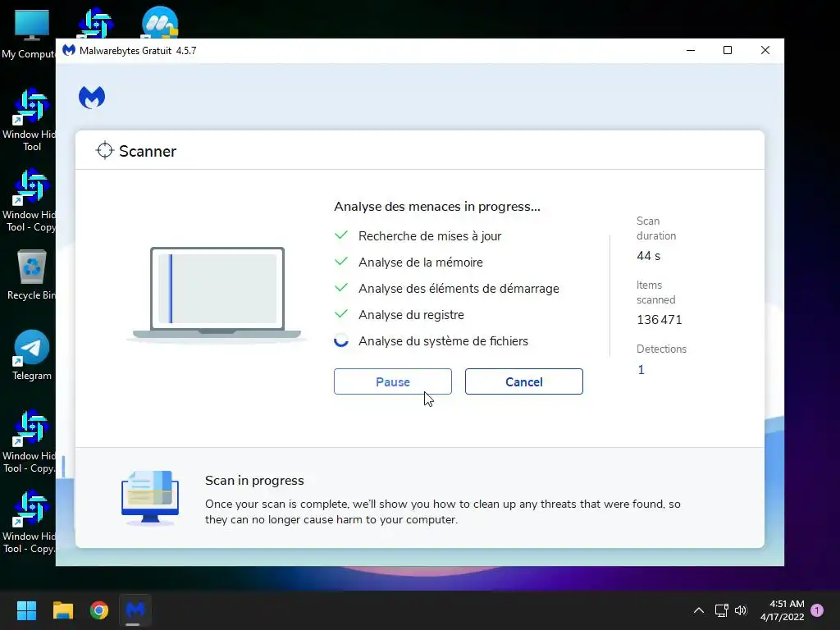The height and width of the screenshot is (630, 840).
Task: Close the Malwarebytes window
Action: (x=765, y=50)
